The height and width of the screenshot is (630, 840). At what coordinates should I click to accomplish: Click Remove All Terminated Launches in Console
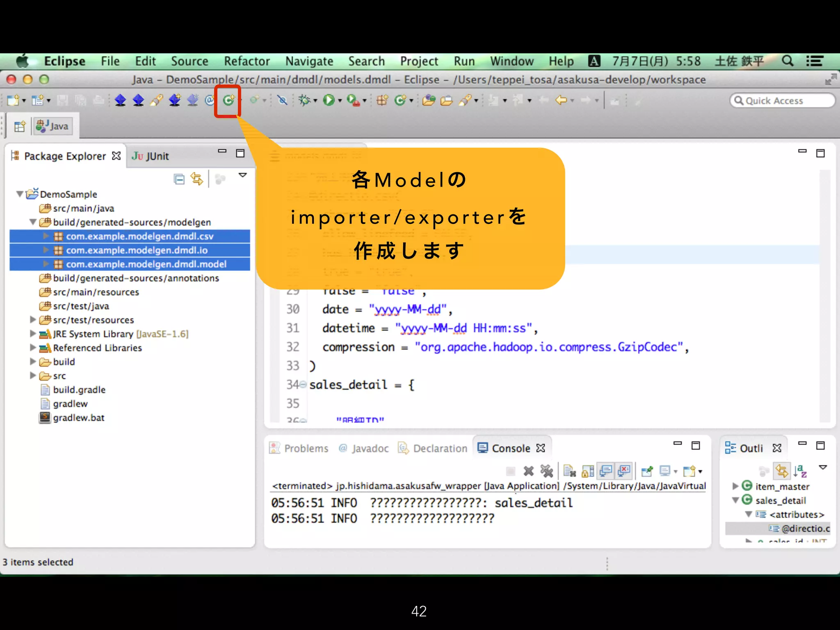tap(546, 471)
